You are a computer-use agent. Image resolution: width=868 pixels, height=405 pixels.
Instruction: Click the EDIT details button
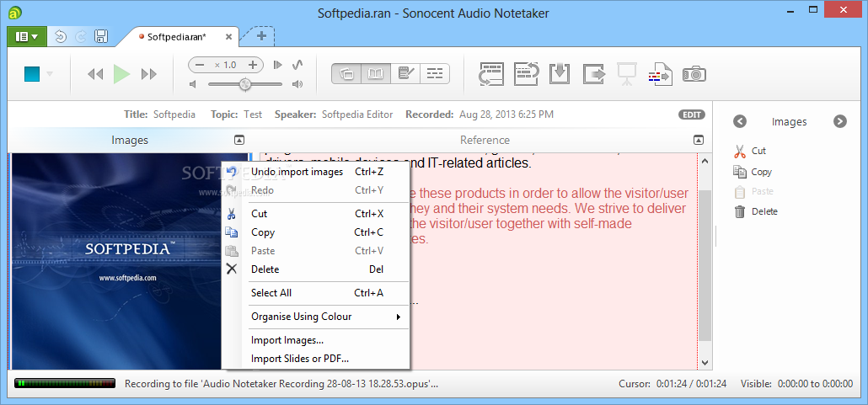[691, 115]
